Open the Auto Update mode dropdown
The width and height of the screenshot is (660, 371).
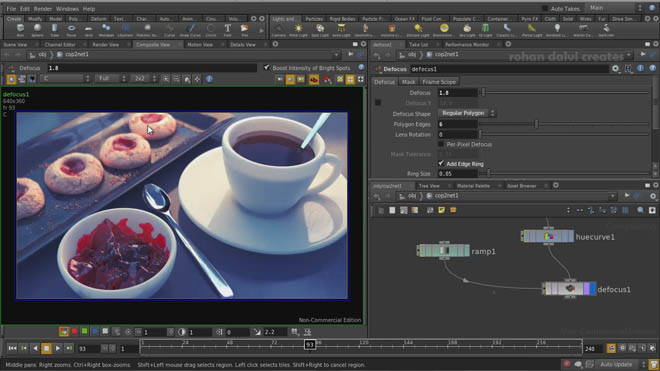(621, 364)
